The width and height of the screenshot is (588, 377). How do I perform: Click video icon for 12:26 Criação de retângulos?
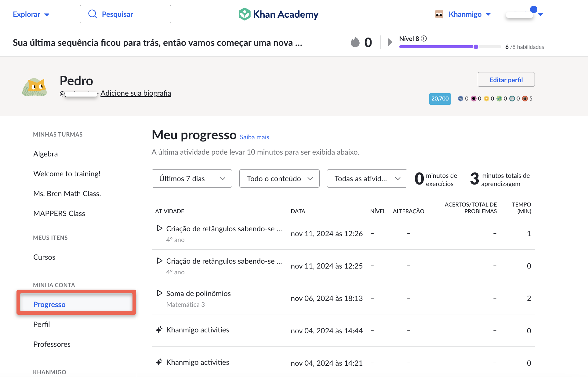[x=159, y=228]
